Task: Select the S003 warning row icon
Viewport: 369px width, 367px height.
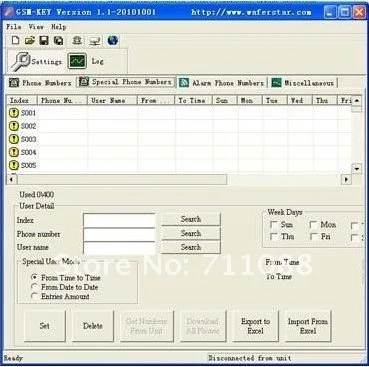Action: click(x=14, y=139)
